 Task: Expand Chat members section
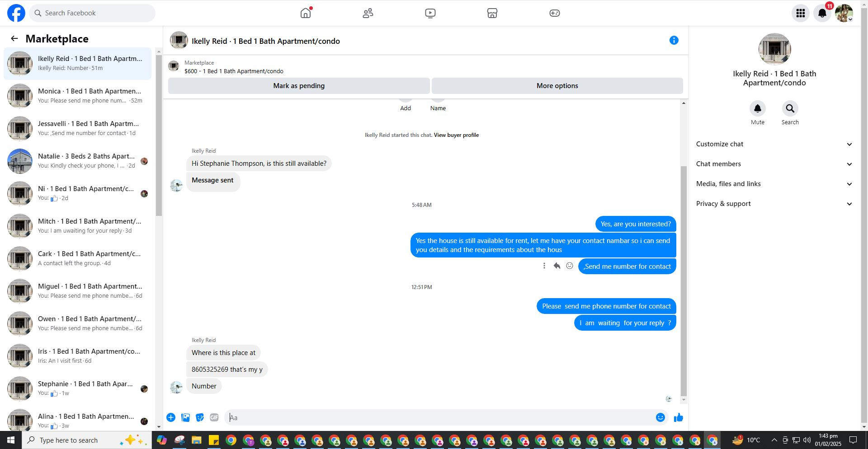coord(774,164)
